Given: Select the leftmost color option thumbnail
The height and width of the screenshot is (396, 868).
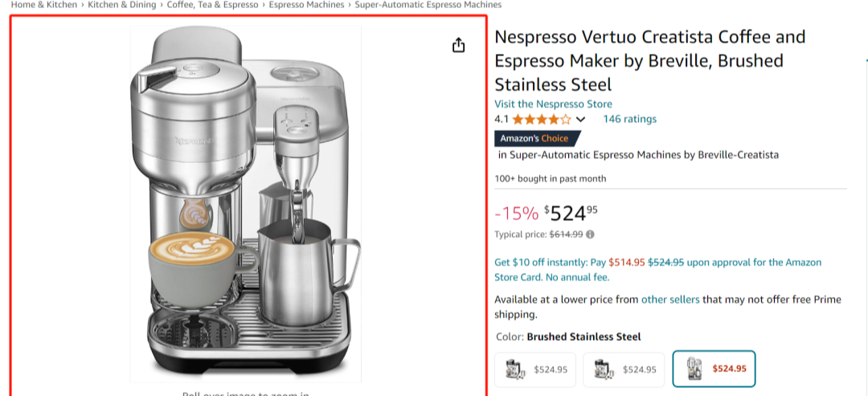Looking at the screenshot, I should tap(534, 369).
